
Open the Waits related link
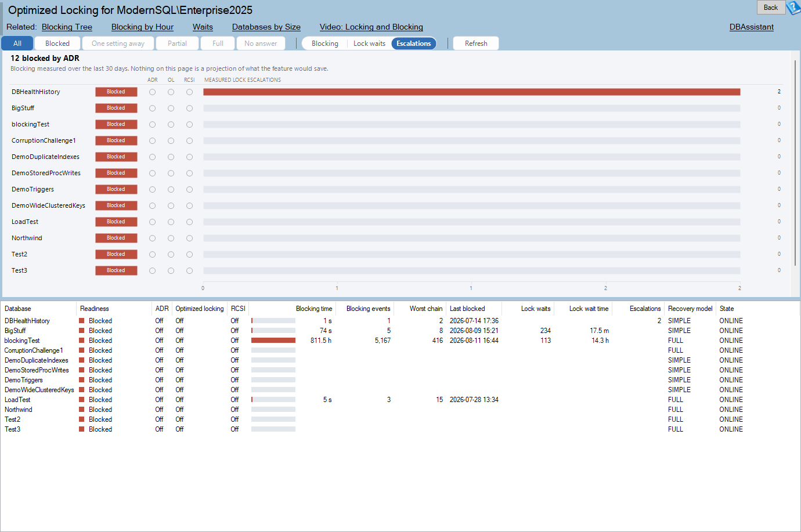203,27
